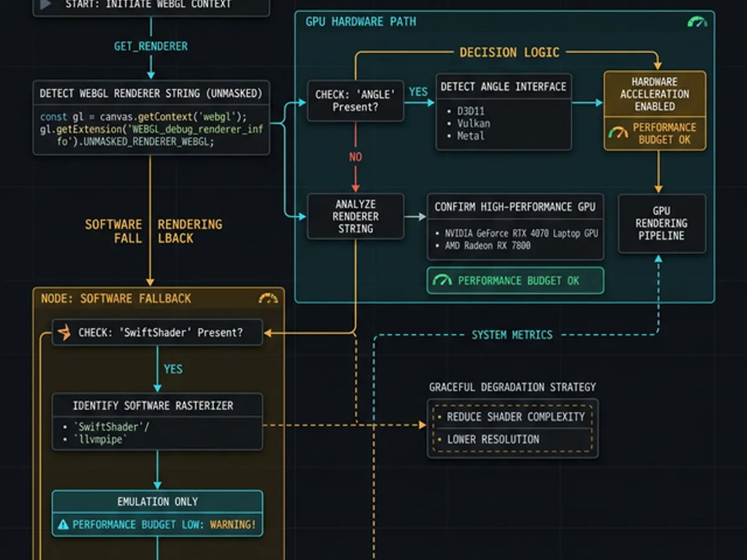Toggle the Emulation Only indicator

(157, 502)
